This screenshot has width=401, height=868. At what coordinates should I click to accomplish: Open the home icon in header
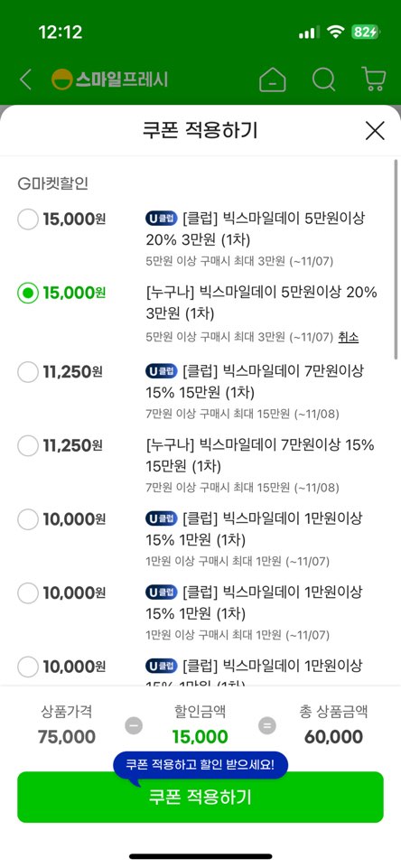pos(273,79)
